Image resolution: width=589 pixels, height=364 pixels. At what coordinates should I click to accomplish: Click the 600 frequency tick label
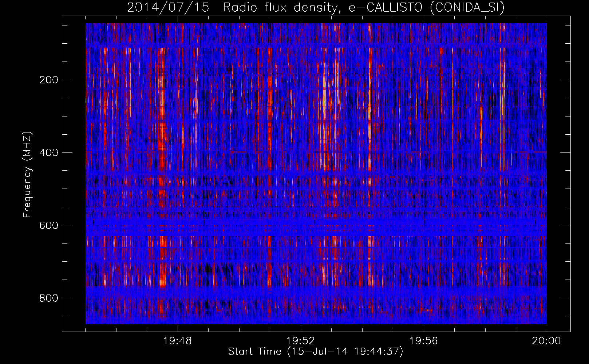click(48, 225)
